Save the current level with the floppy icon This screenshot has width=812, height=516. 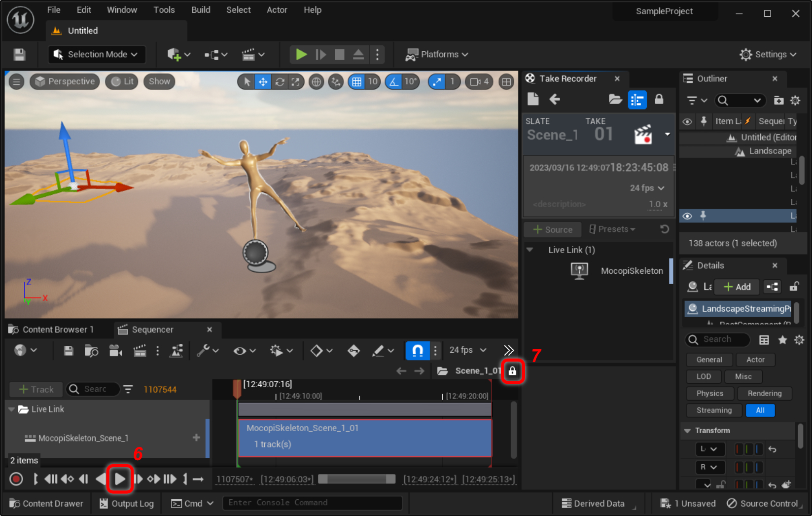pos(19,54)
